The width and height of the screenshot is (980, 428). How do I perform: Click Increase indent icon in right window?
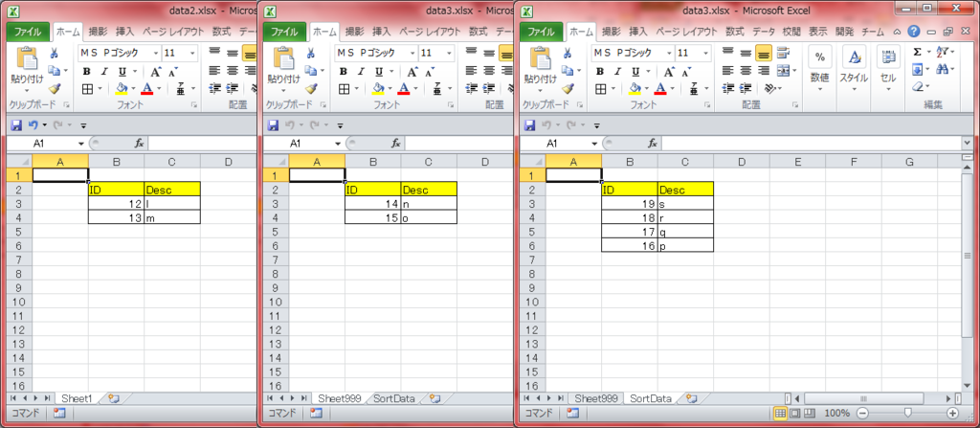[746, 88]
